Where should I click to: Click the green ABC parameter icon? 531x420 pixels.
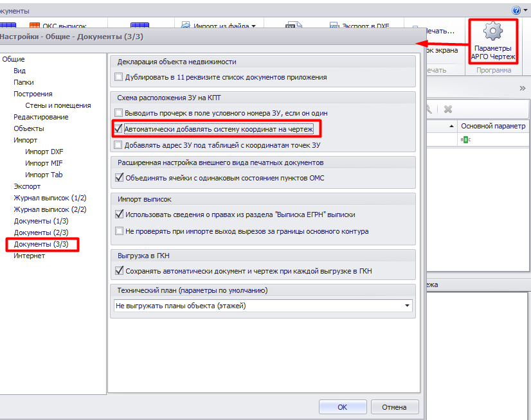click(465, 139)
